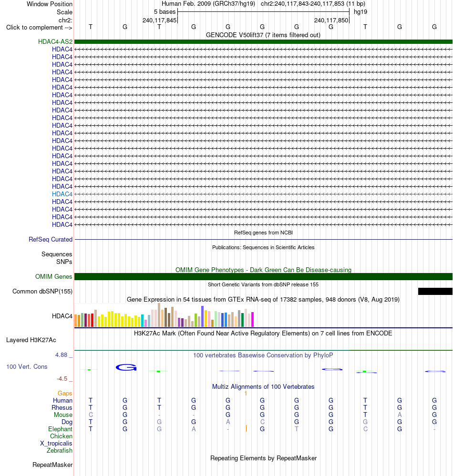The image size is (453, 476).
Task: Click the Layered H3K27Ac label
Action: coord(31,340)
